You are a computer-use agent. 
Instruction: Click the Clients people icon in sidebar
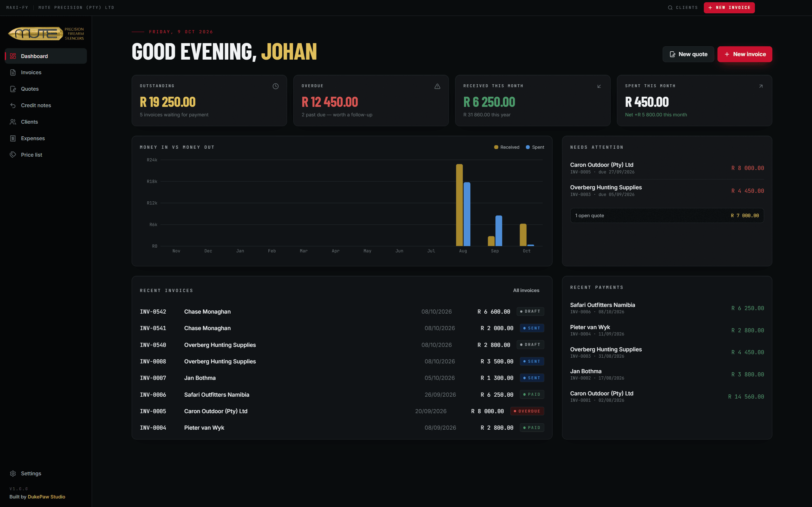(x=13, y=122)
